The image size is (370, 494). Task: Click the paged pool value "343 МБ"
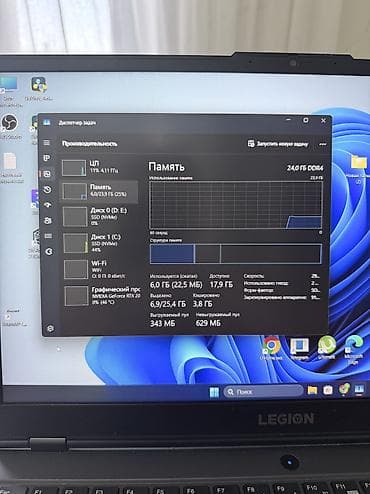click(x=162, y=323)
